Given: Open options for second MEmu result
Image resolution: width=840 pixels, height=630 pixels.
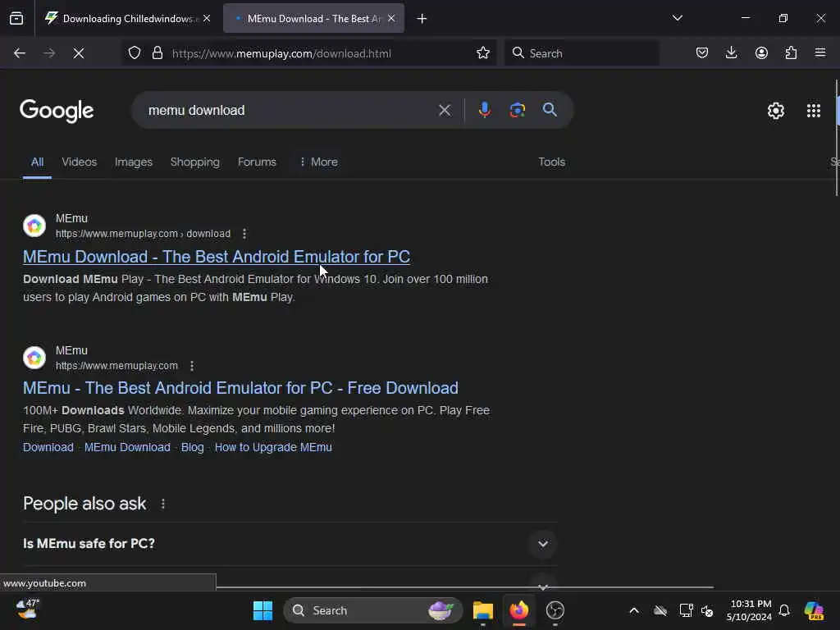Looking at the screenshot, I should pos(192,366).
